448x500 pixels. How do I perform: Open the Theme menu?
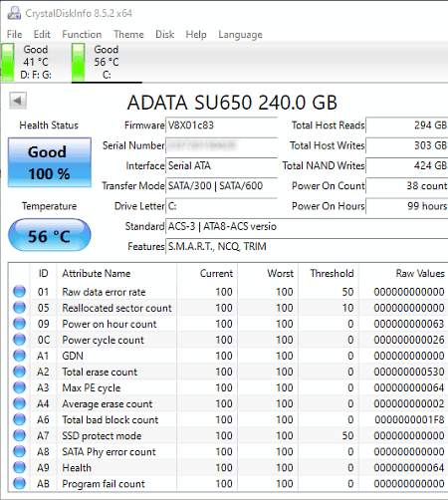(128, 34)
